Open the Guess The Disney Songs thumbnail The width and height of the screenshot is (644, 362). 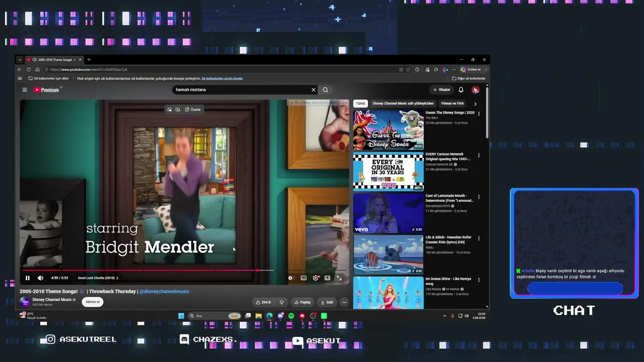tap(388, 130)
